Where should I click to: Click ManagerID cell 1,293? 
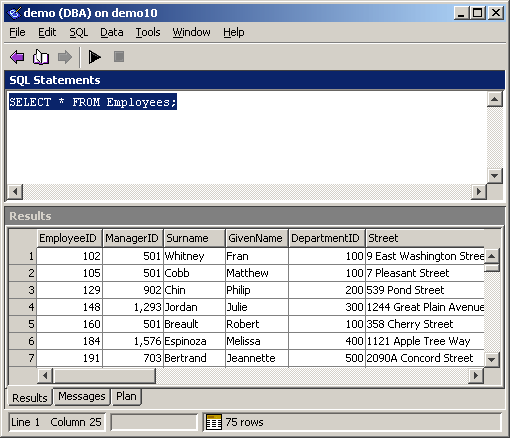point(133,307)
